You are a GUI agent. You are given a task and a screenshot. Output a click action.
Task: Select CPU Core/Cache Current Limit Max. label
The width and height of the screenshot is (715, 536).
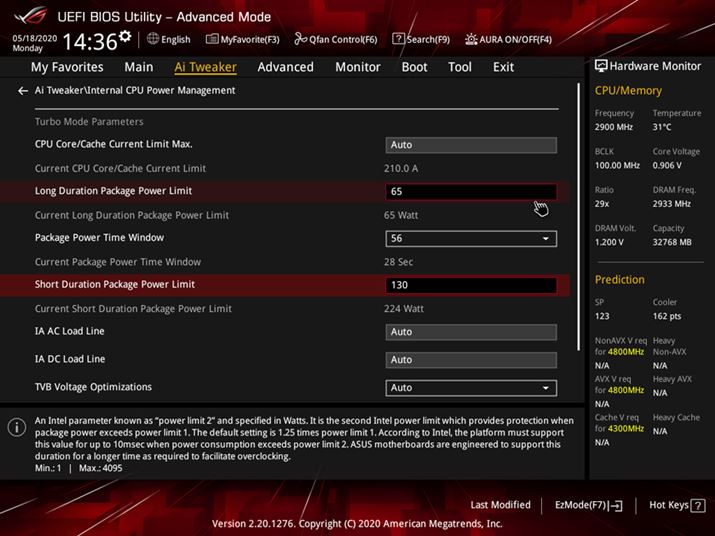[x=114, y=144]
